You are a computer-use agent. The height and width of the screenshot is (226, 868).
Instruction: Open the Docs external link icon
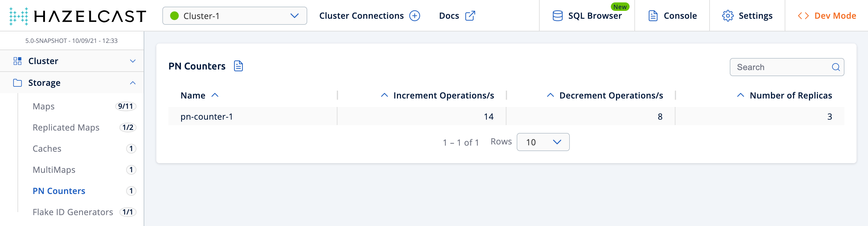coord(470,16)
